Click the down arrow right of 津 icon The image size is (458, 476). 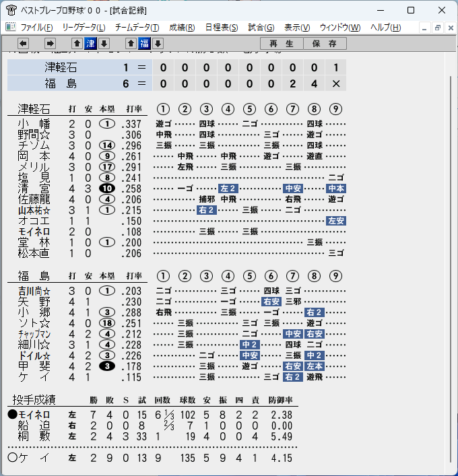coord(104,44)
